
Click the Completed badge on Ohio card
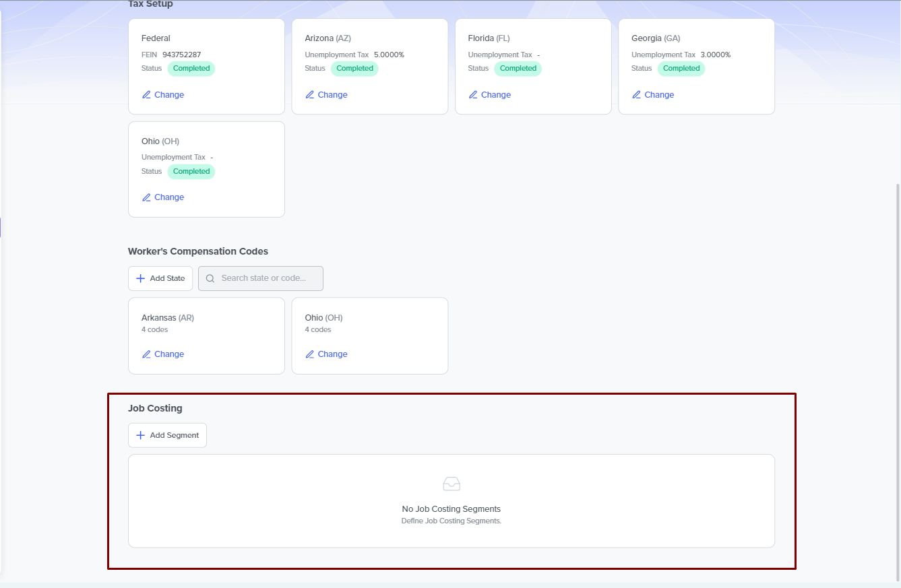tap(191, 171)
